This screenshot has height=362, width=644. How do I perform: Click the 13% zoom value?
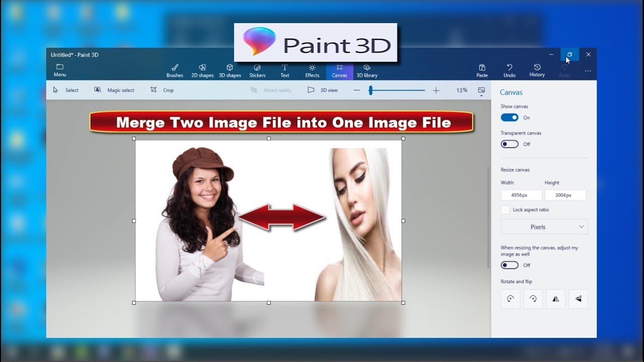point(462,90)
